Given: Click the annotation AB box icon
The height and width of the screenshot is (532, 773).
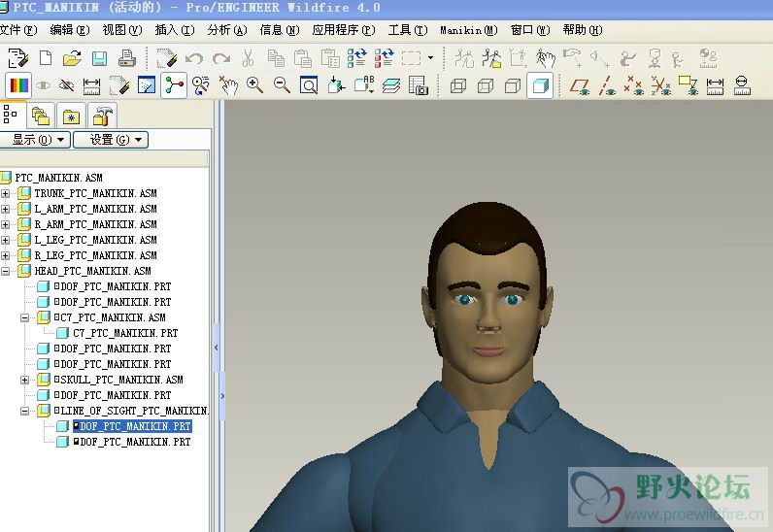Looking at the screenshot, I should (x=364, y=84).
